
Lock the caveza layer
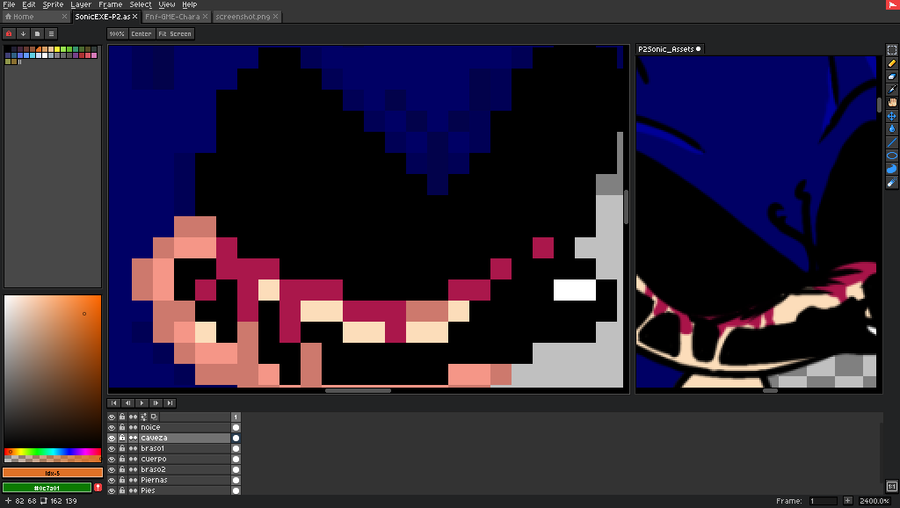pyautogui.click(x=122, y=438)
